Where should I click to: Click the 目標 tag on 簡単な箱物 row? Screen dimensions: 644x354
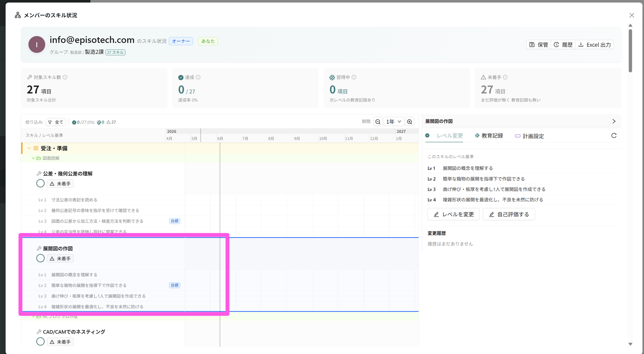click(x=175, y=285)
